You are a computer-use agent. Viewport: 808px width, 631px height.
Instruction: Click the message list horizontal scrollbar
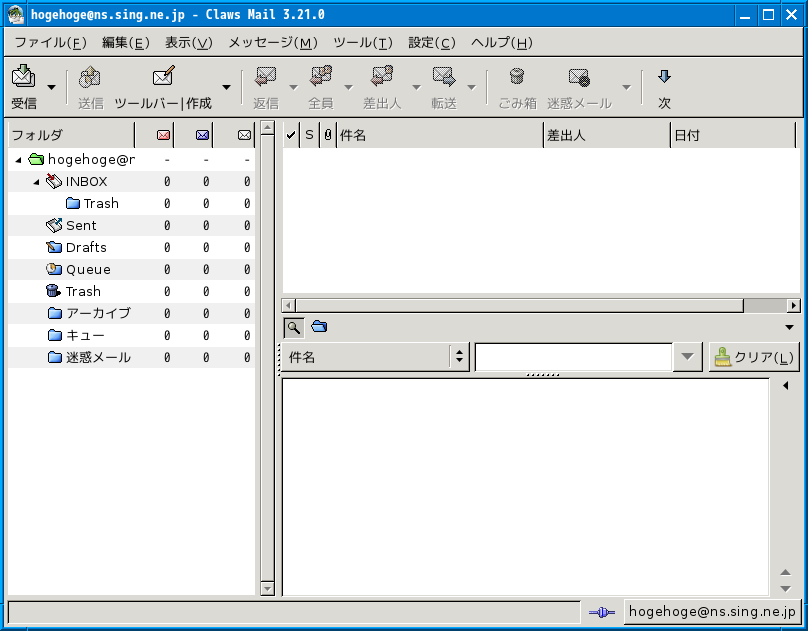pos(519,305)
